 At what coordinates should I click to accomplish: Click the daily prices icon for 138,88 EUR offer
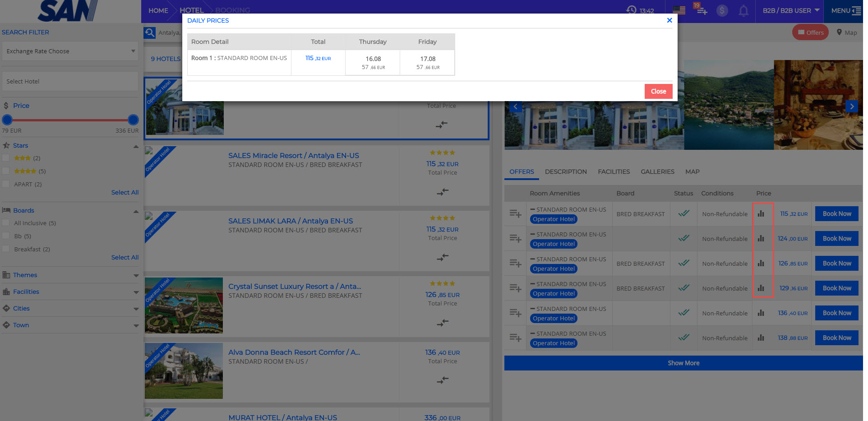[x=761, y=338]
